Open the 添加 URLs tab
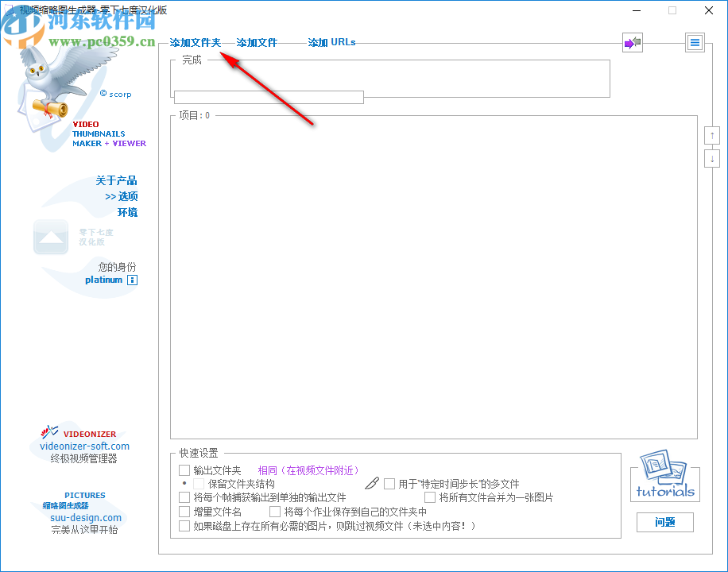728x572 pixels. tap(331, 42)
